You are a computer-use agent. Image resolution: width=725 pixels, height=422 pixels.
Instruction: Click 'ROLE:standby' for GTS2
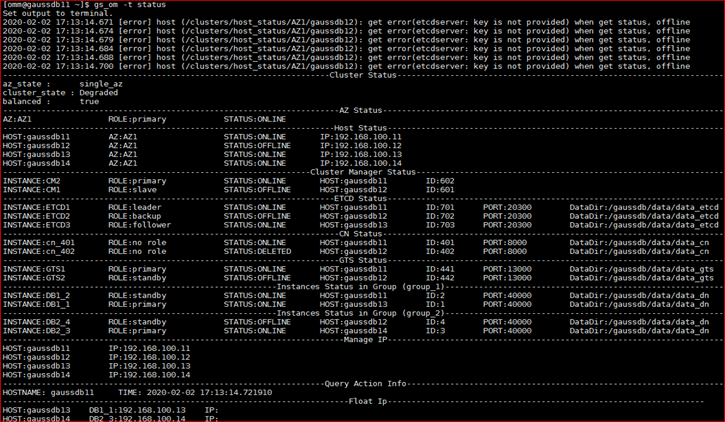pos(137,278)
